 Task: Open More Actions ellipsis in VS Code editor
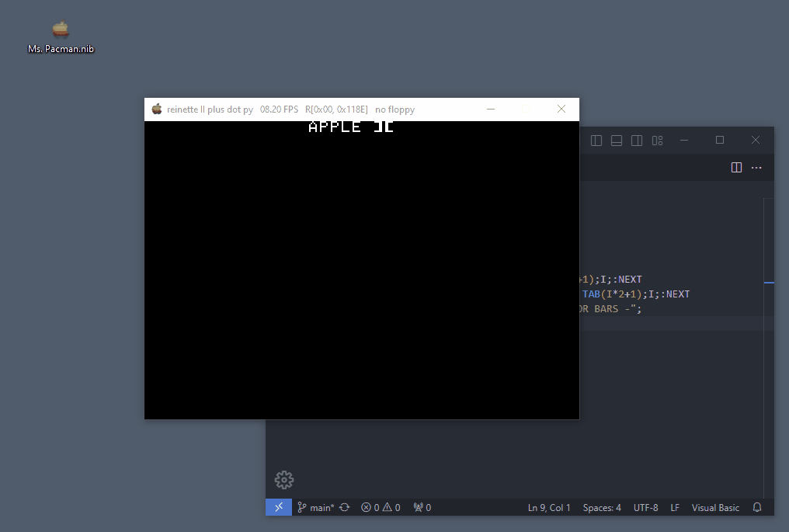click(x=756, y=168)
